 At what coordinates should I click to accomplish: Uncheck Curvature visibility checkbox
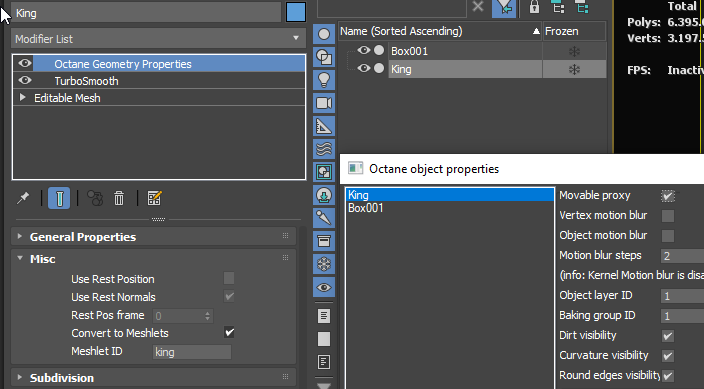[668, 355]
